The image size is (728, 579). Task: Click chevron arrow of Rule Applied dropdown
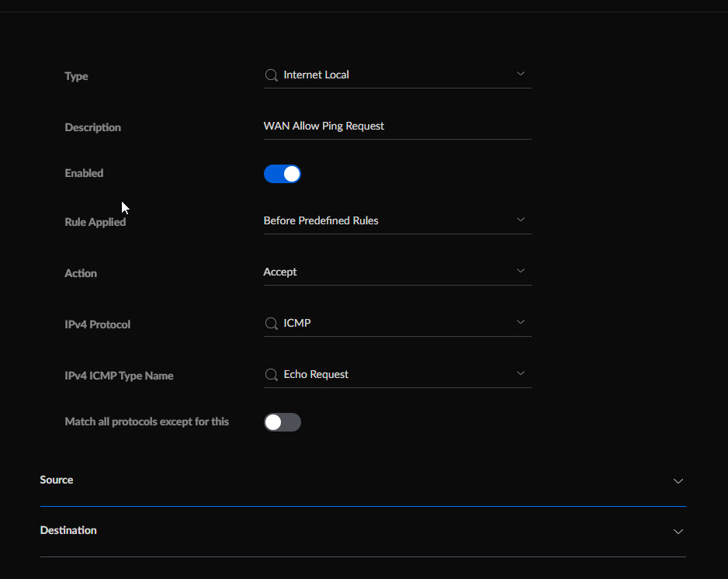tap(521, 220)
